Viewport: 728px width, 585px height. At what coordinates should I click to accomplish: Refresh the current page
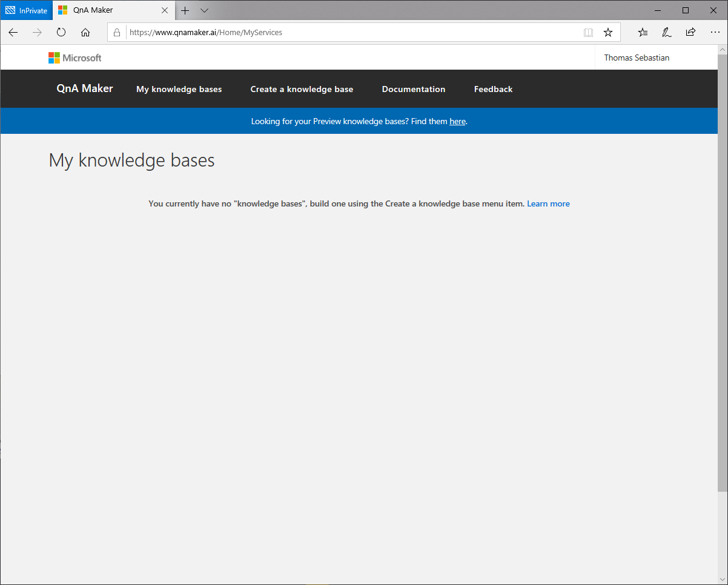[x=61, y=33]
